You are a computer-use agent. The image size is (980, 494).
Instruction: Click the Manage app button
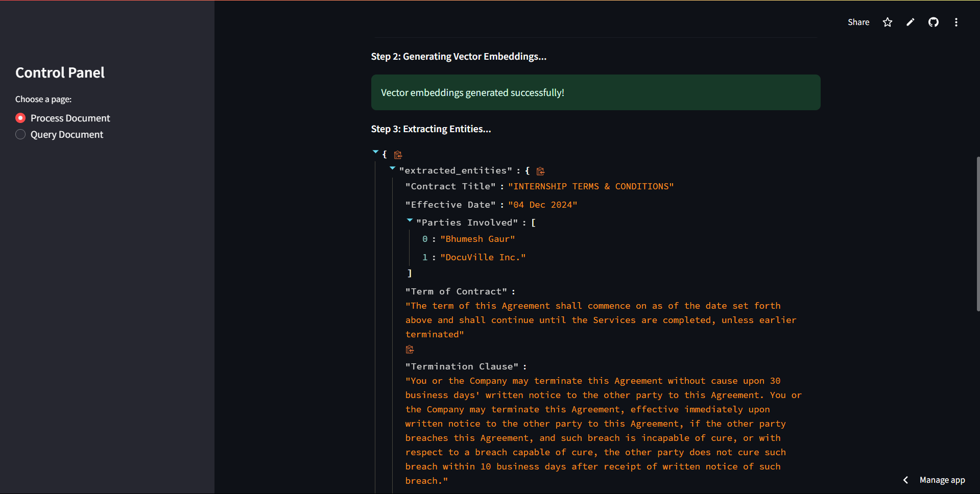pyautogui.click(x=942, y=480)
